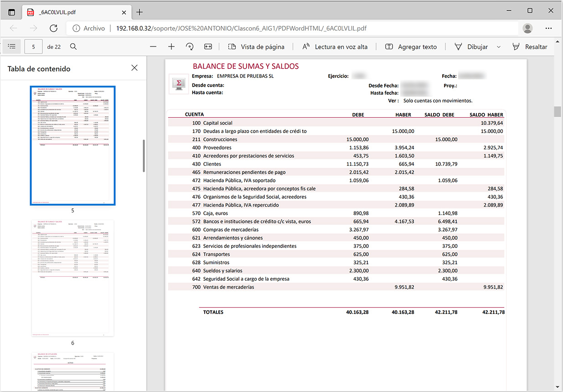Viewport: 563px width, 392px height.
Task: Click the BALANCE DE SUMAS Y SALDOS title
Action: click(246, 66)
